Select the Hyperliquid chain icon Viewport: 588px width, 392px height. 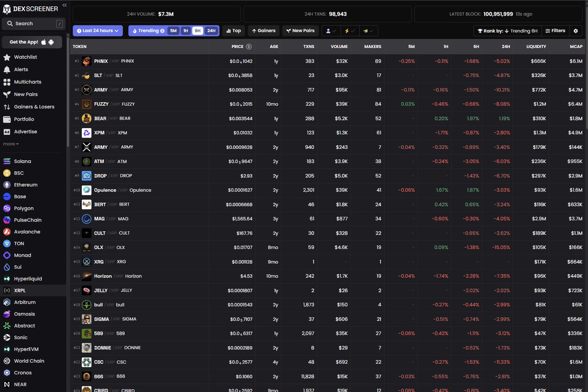tap(7, 279)
